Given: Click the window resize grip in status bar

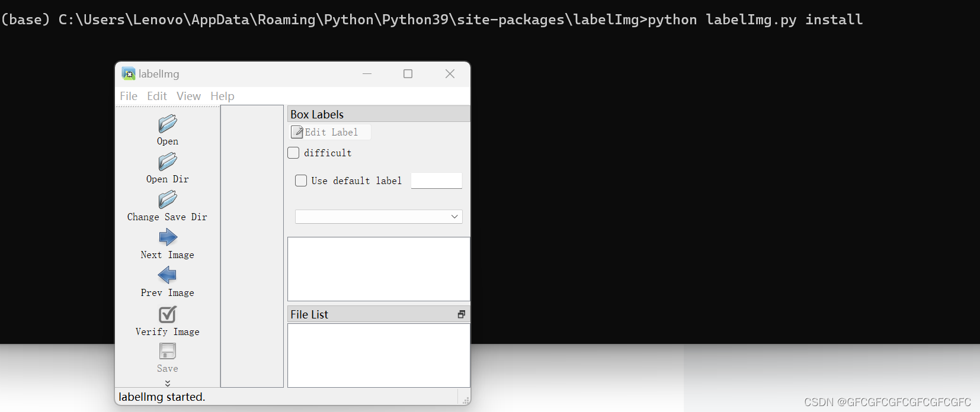Looking at the screenshot, I should 466,400.
